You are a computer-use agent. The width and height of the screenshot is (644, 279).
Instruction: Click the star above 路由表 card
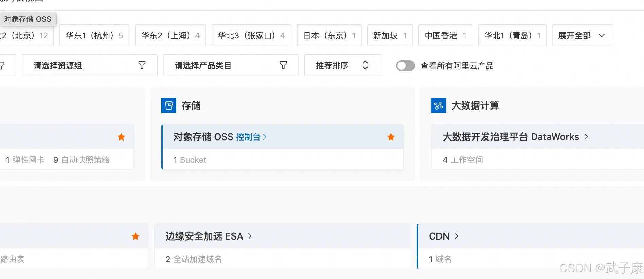pyautogui.click(x=136, y=236)
